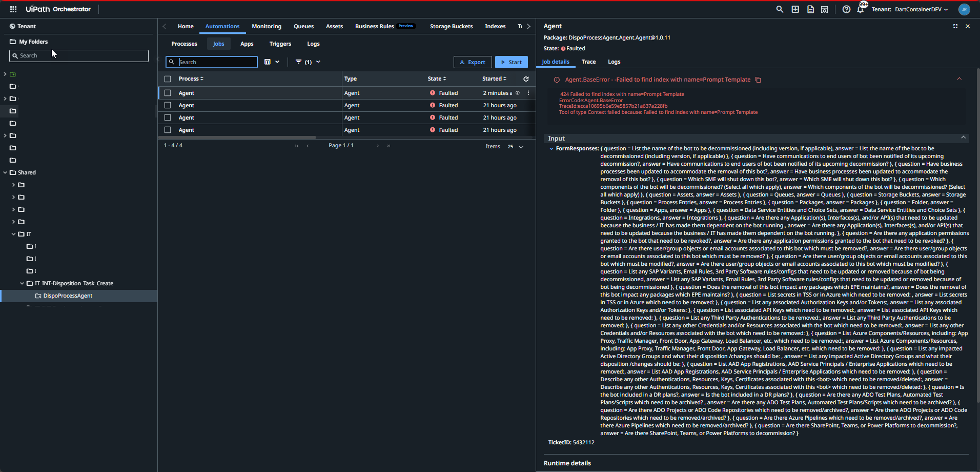Go to the first page of jobs

297,146
